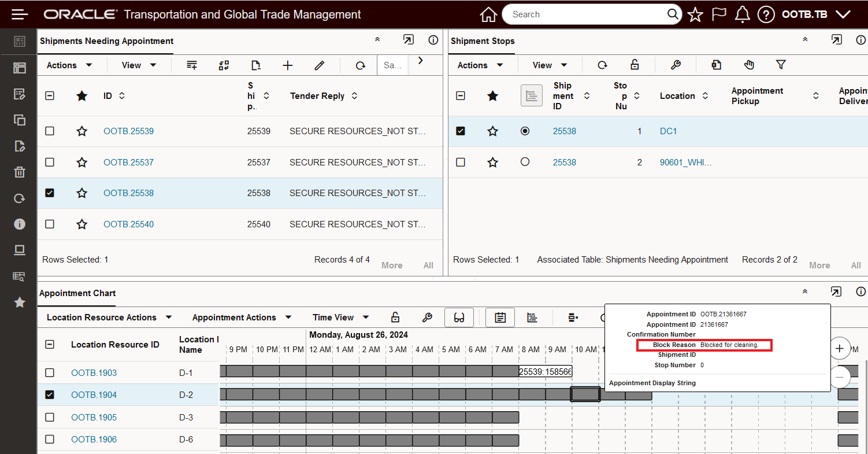Check the OOTB.1905 resource checkbox

click(x=50, y=417)
